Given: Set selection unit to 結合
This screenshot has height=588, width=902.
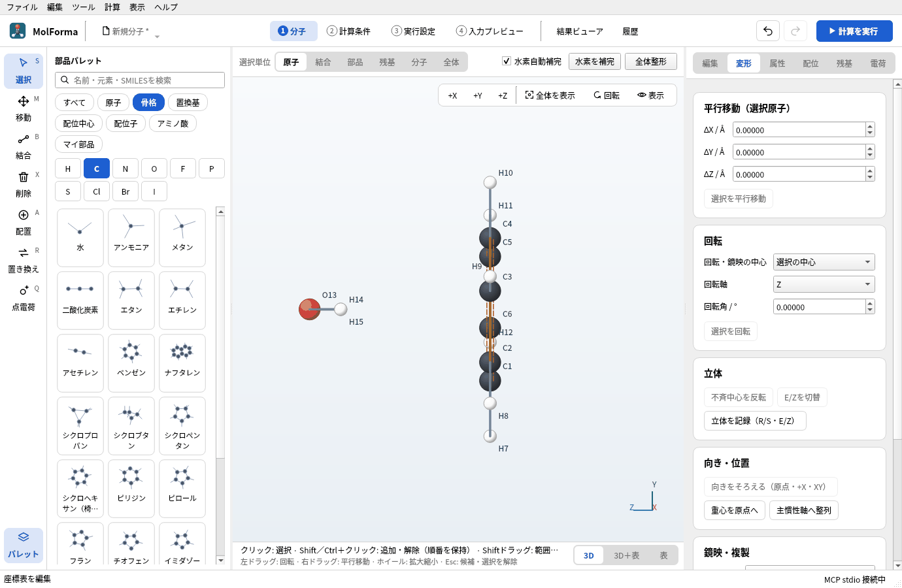Looking at the screenshot, I should coord(323,62).
